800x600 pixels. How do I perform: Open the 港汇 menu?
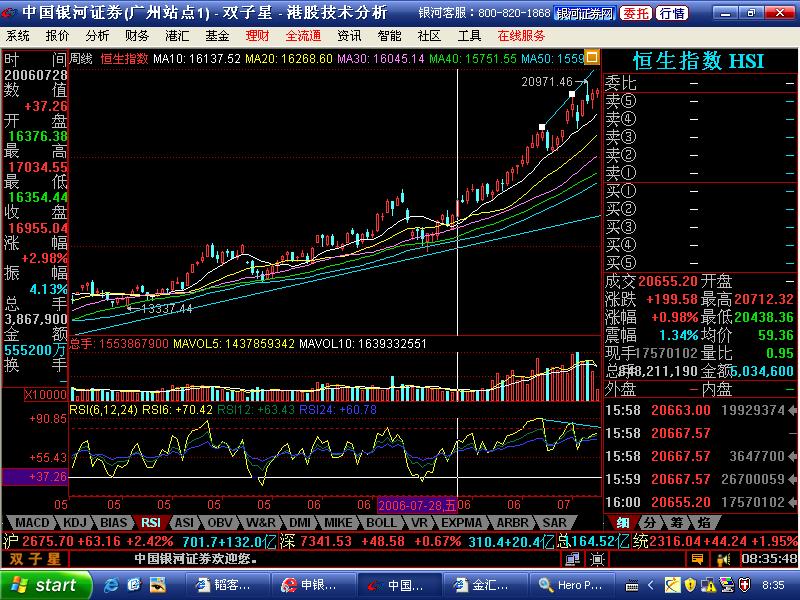[177, 36]
